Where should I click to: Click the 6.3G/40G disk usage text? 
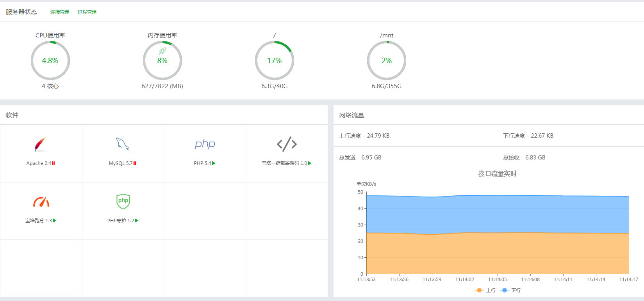click(x=275, y=86)
